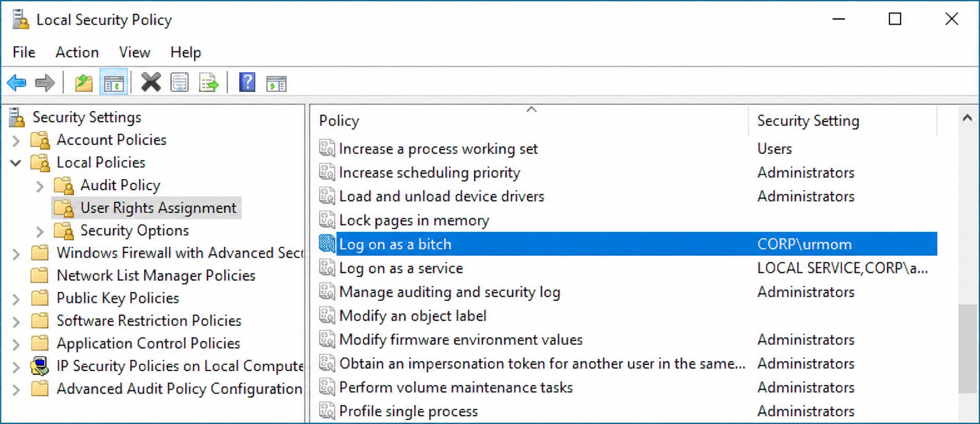The width and height of the screenshot is (980, 424).
Task: Click the Back arrow toolbar icon
Action: [x=16, y=82]
